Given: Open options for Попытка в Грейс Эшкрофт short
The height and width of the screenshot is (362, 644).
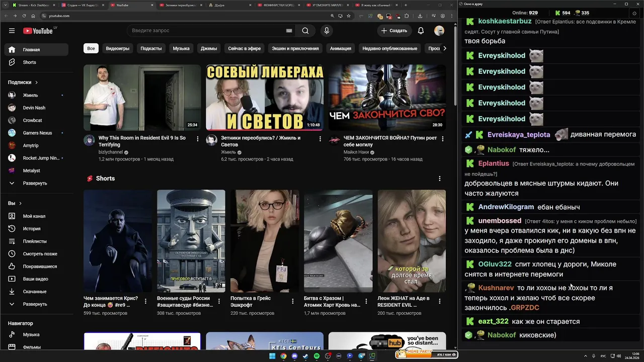Looking at the screenshot, I should 293,301.
